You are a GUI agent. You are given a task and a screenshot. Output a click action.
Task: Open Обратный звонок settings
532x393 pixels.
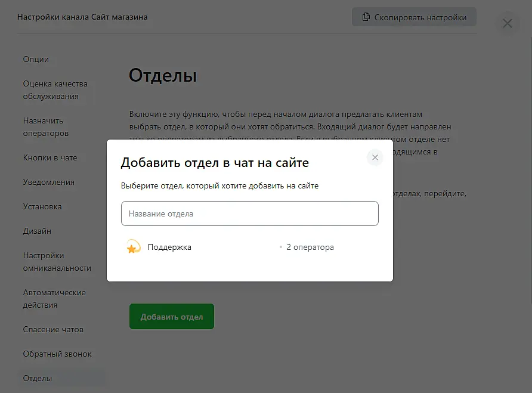57,354
